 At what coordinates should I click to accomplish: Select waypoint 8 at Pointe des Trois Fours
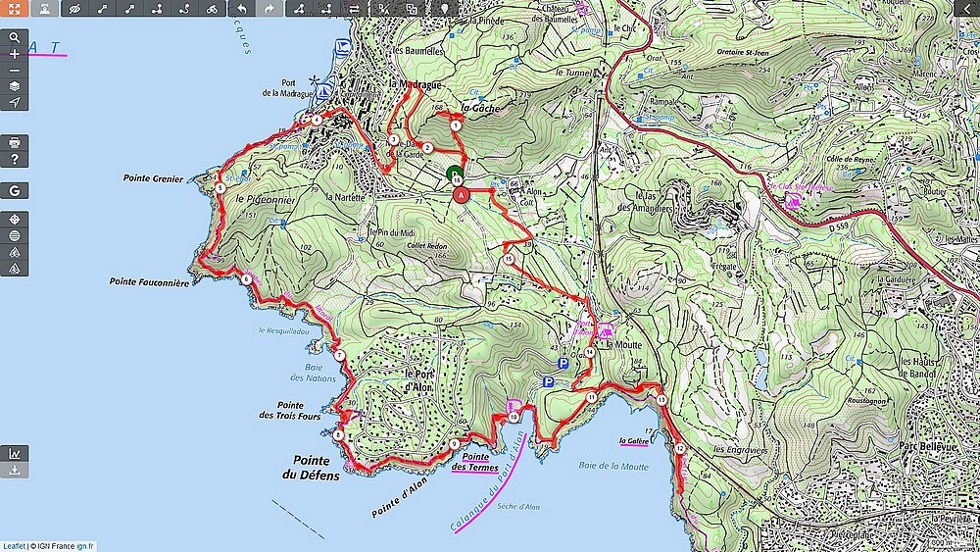(x=338, y=435)
